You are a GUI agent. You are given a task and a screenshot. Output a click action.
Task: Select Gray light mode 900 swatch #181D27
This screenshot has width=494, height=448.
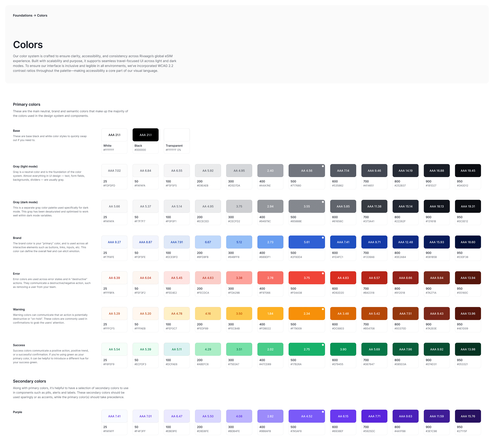click(436, 171)
